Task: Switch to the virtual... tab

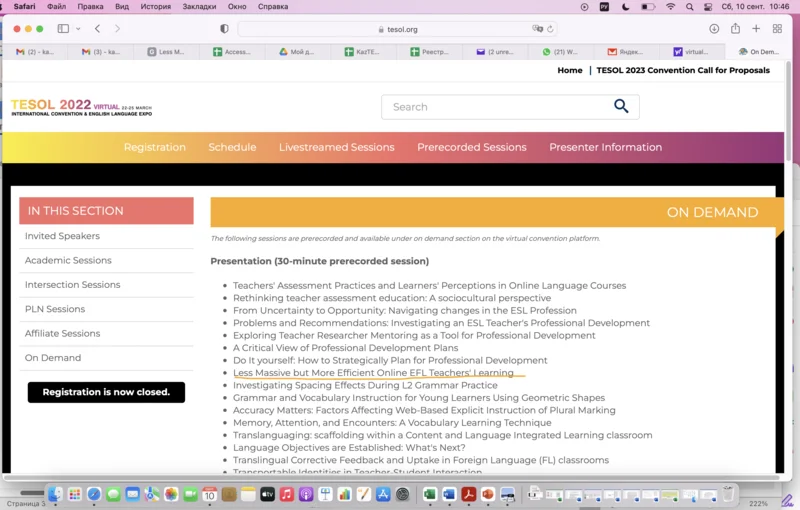Action: click(692, 52)
